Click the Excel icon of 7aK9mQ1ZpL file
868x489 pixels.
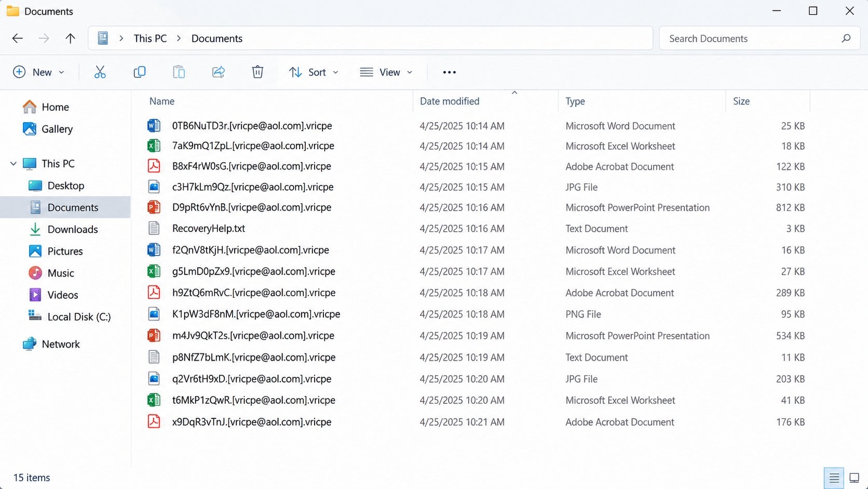pos(154,146)
